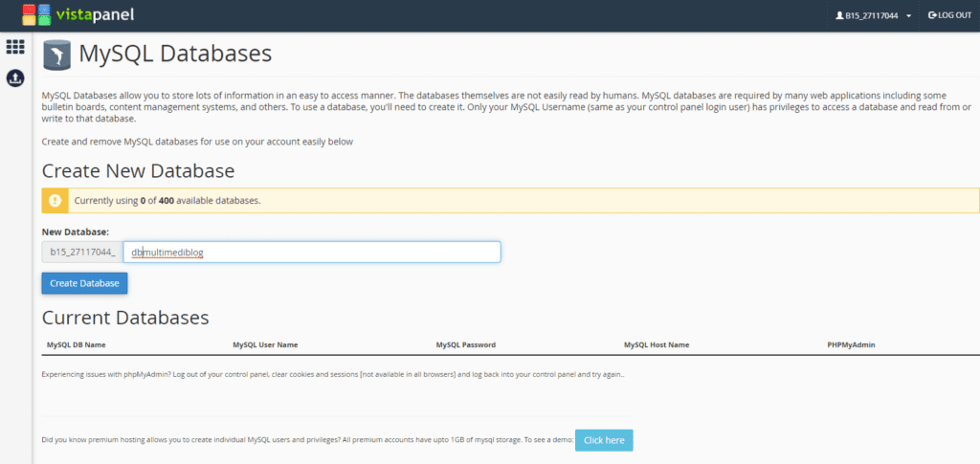Image resolution: width=980 pixels, height=464 pixels.
Task: Click the yellow warning exclamation icon
Action: click(x=55, y=201)
